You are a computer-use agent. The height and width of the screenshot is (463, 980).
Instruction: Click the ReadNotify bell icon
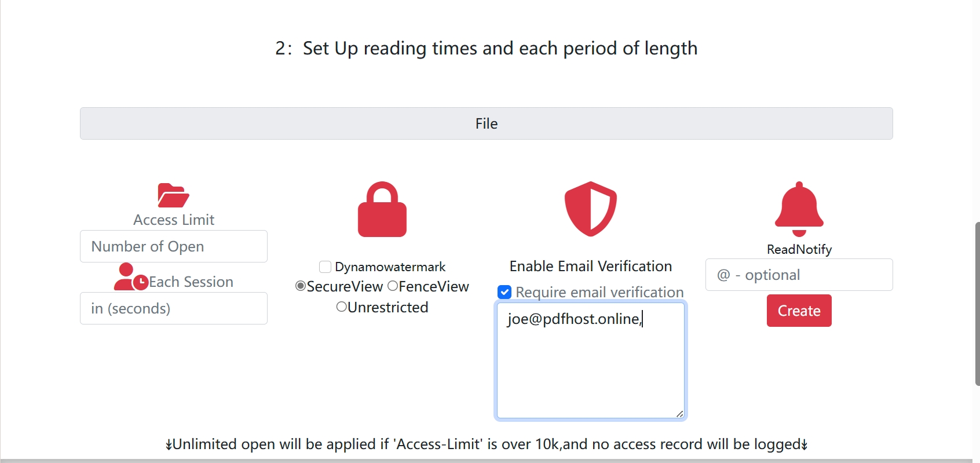tap(799, 209)
